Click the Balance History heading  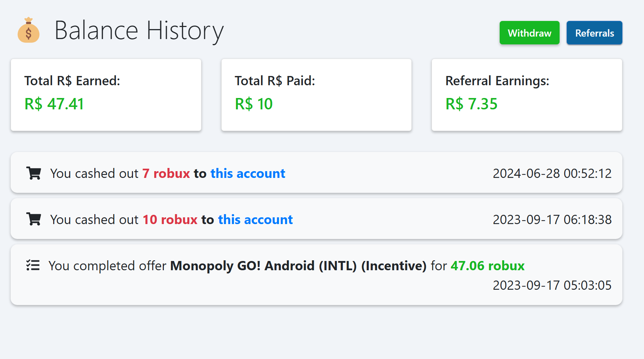click(x=139, y=31)
